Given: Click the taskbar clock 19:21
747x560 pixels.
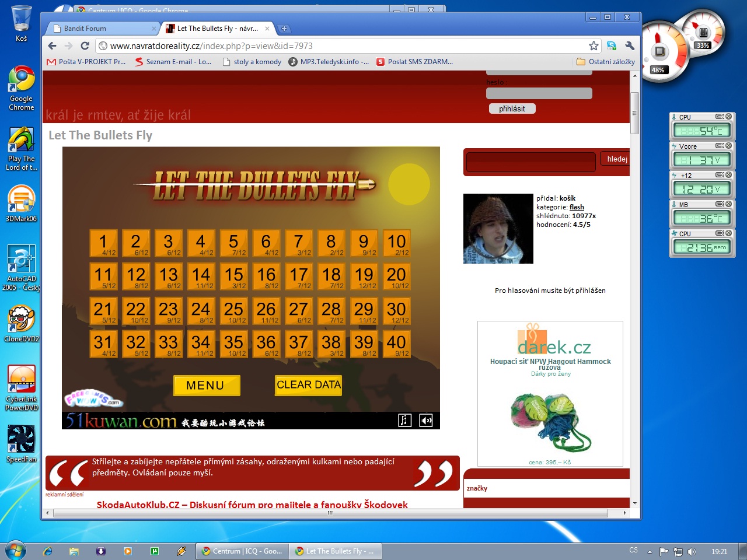Looking at the screenshot, I should [x=719, y=551].
